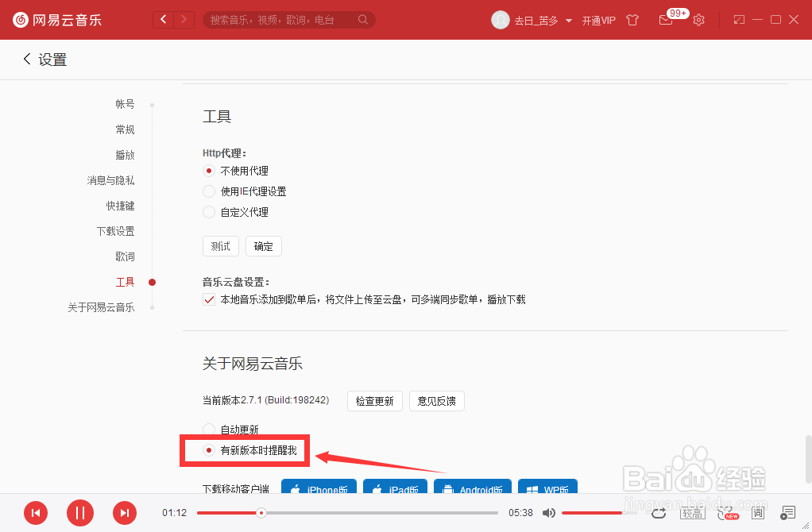Jump to 消息与隐私 settings section
Screen dimensions: 812x532
(x=110, y=180)
